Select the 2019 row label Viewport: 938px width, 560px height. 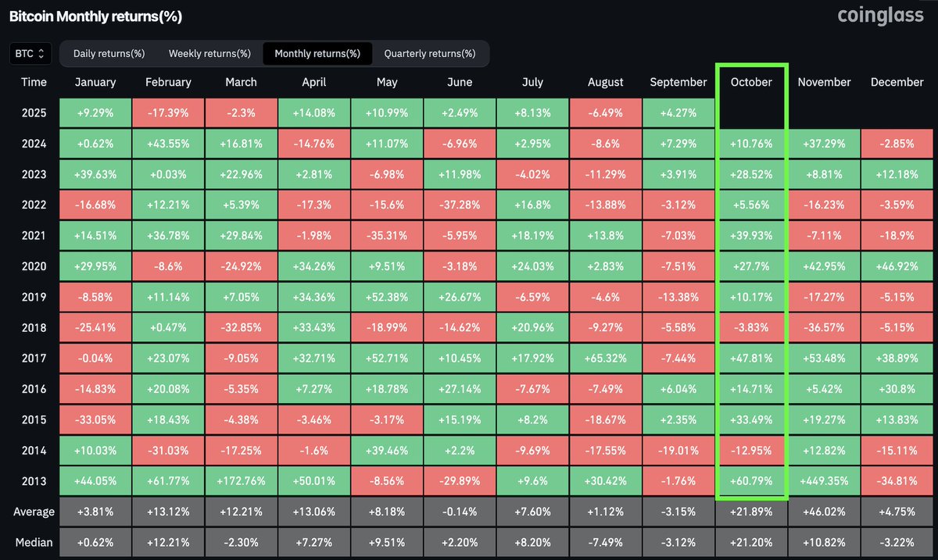(x=34, y=297)
